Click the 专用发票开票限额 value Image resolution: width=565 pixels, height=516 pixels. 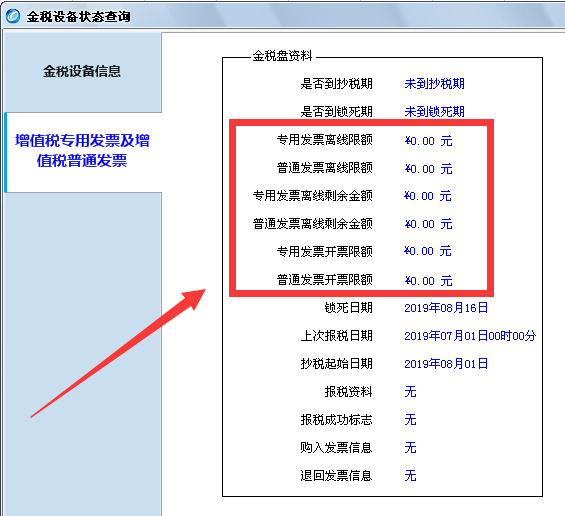[427, 251]
